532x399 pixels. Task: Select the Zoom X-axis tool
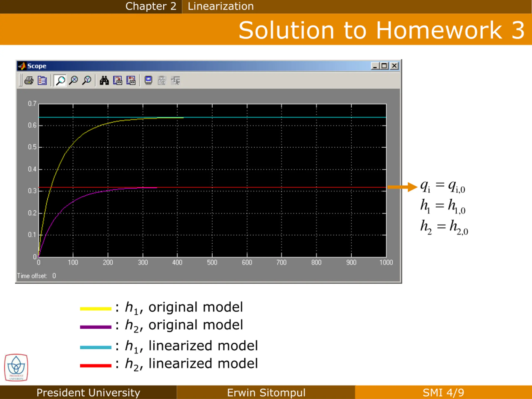(x=73, y=80)
